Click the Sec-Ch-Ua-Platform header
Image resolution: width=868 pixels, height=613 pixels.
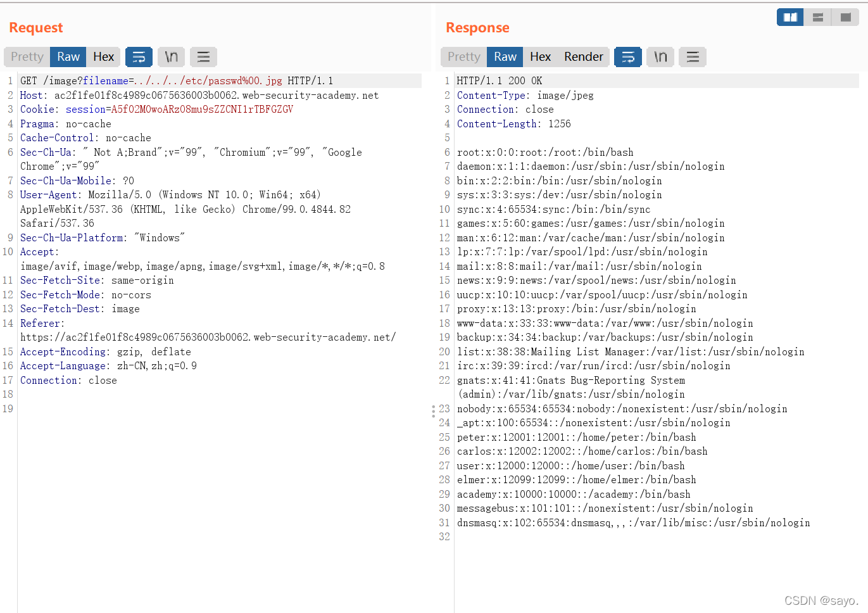[x=103, y=238]
